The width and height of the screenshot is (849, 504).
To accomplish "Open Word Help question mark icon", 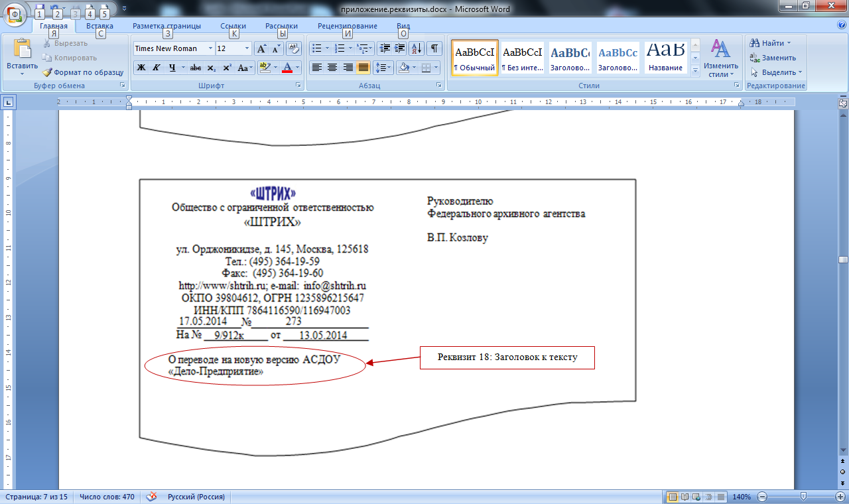I will pos(841,25).
